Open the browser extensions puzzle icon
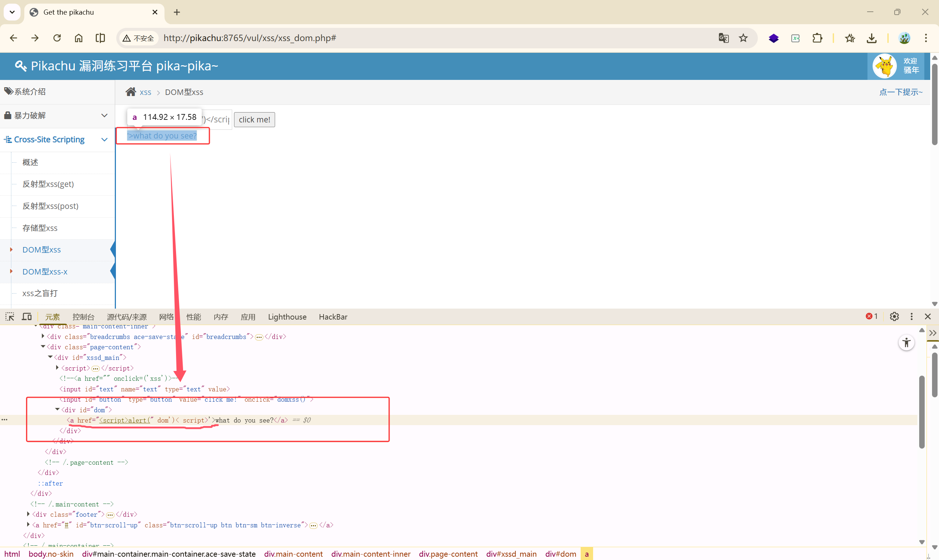The height and width of the screenshot is (560, 939). click(x=817, y=38)
